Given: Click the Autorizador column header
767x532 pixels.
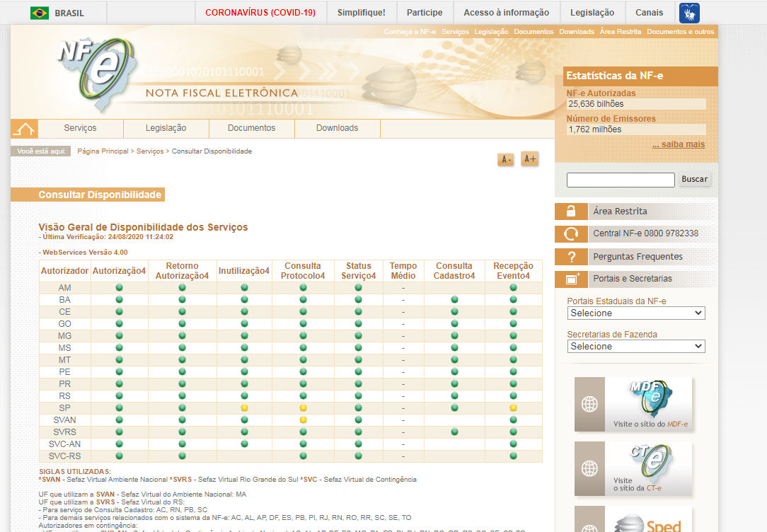Looking at the screenshot, I should (64, 271).
